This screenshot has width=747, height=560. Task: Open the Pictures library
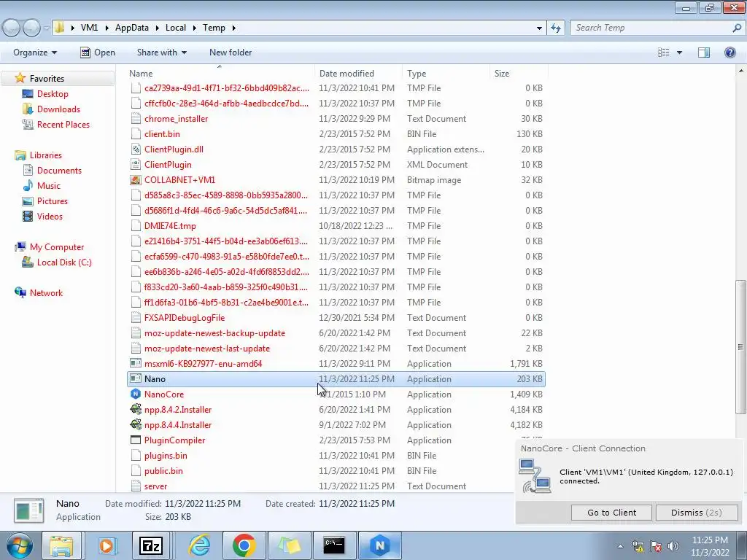pyautogui.click(x=53, y=201)
